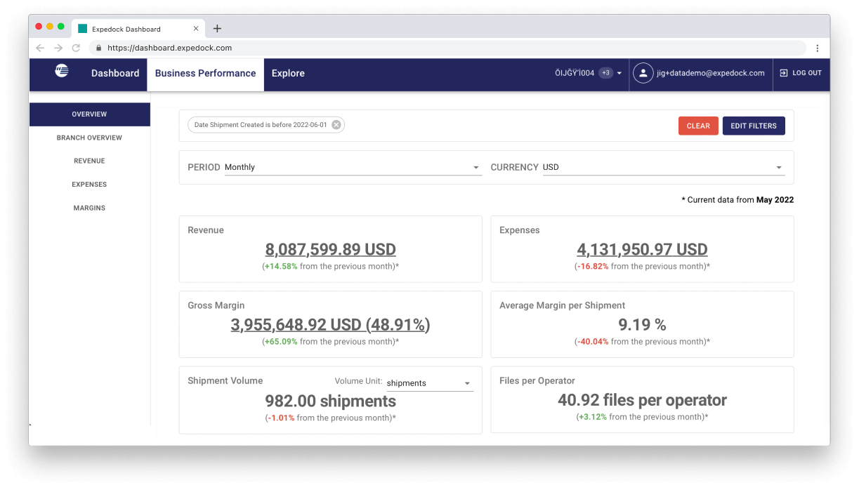Click the 40.92 files per operator value

coord(642,400)
